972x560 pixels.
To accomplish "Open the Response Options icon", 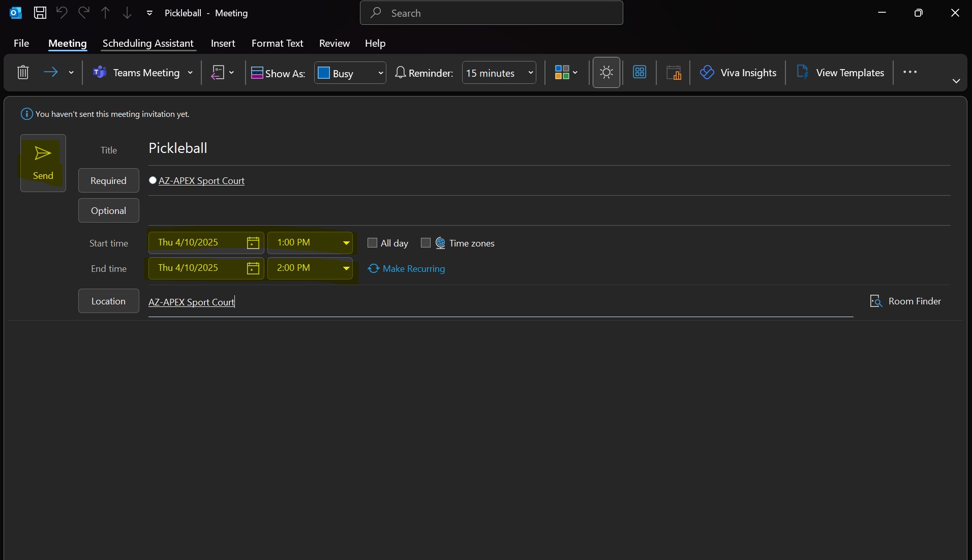I will point(218,72).
